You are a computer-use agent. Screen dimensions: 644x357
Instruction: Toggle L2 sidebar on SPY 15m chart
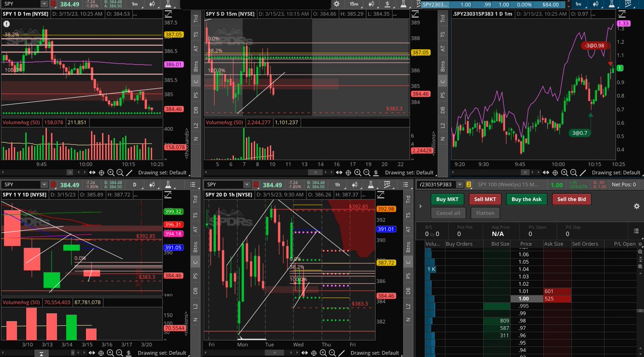(x=443, y=126)
